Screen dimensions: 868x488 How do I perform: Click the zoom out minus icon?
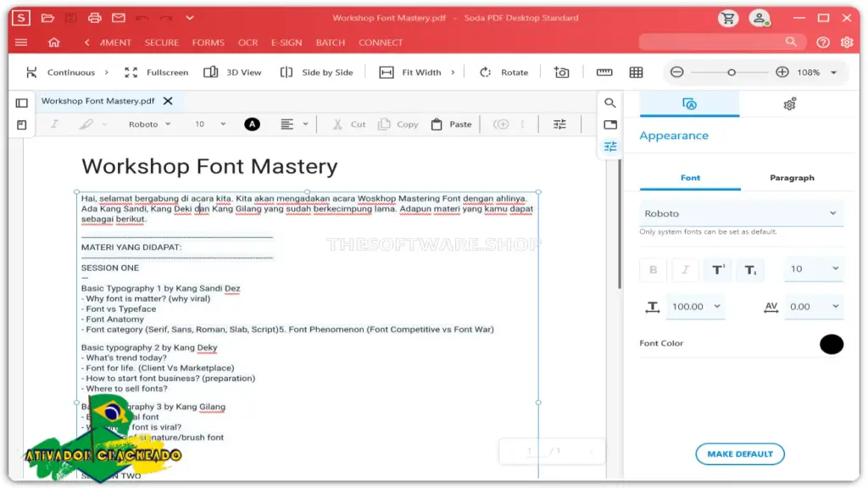click(677, 73)
